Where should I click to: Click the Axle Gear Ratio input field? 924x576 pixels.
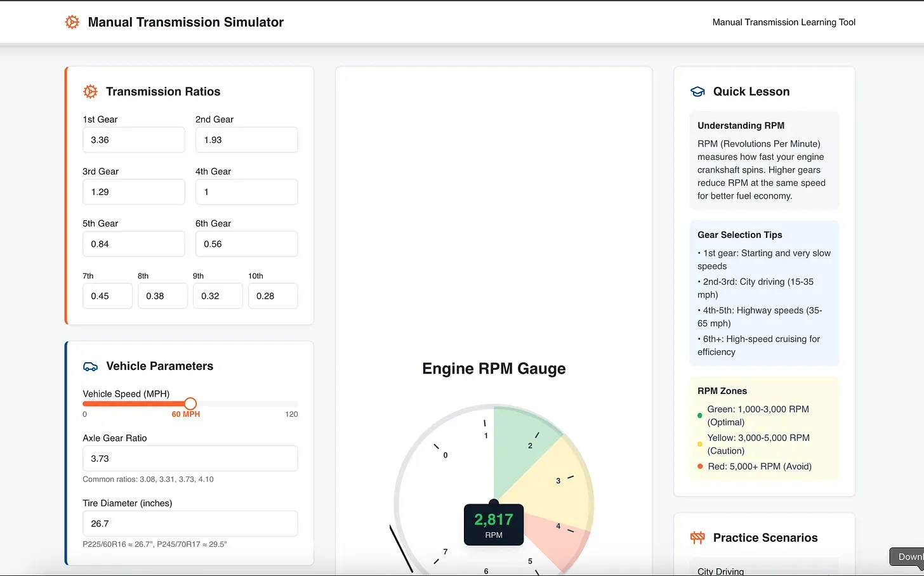click(190, 459)
